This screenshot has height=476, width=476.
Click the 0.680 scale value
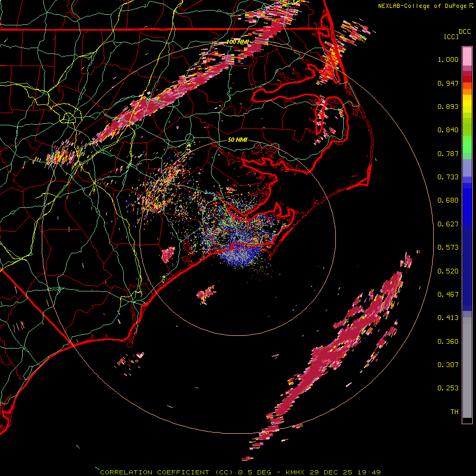448,200
